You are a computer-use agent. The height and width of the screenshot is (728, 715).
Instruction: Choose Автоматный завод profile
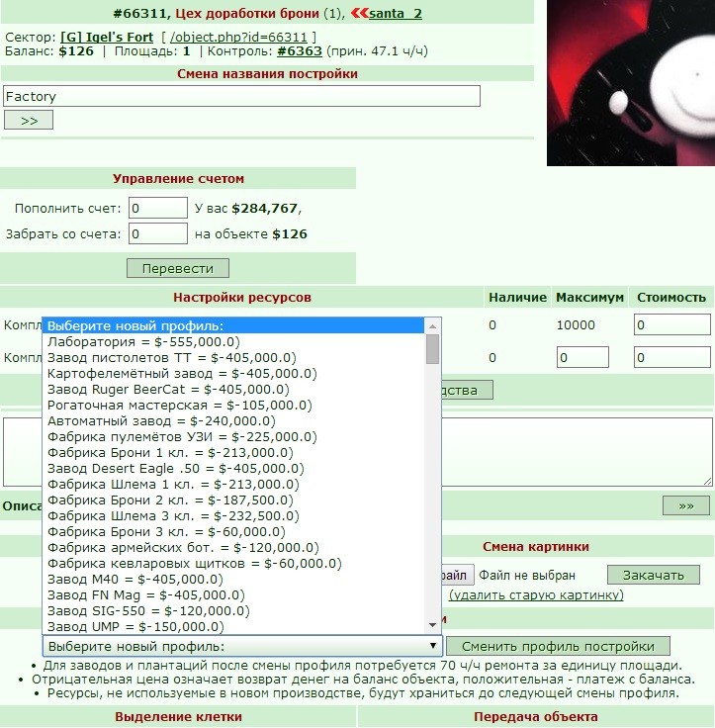tap(233, 420)
